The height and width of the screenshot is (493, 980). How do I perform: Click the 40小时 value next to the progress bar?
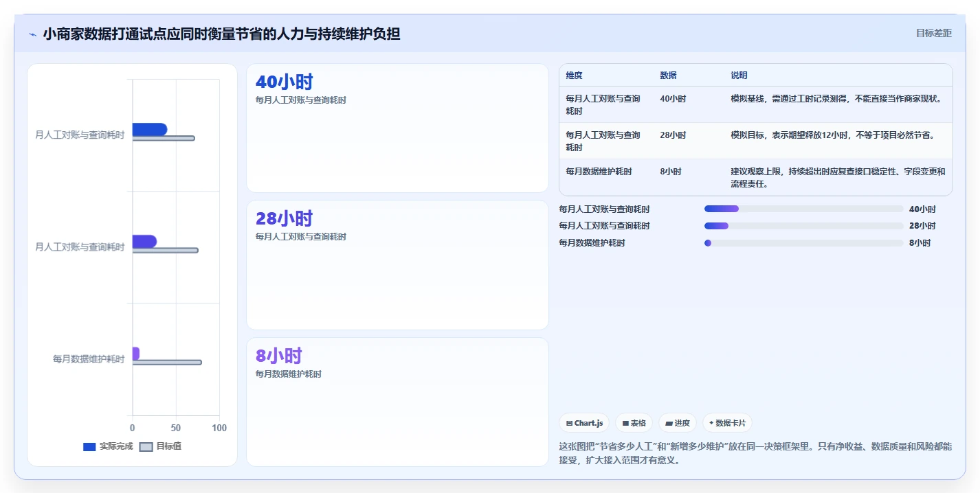point(922,209)
